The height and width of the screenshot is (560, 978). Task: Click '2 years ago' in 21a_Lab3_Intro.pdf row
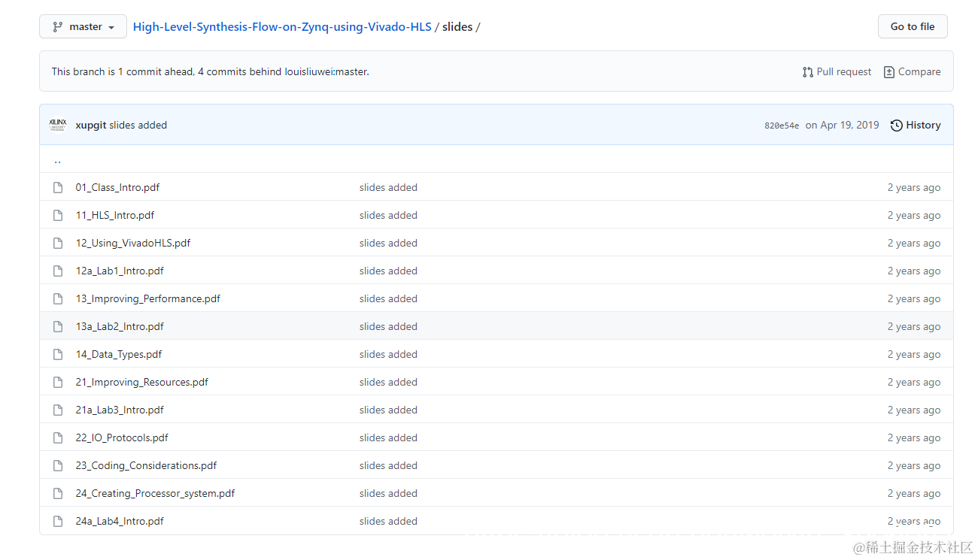914,410
